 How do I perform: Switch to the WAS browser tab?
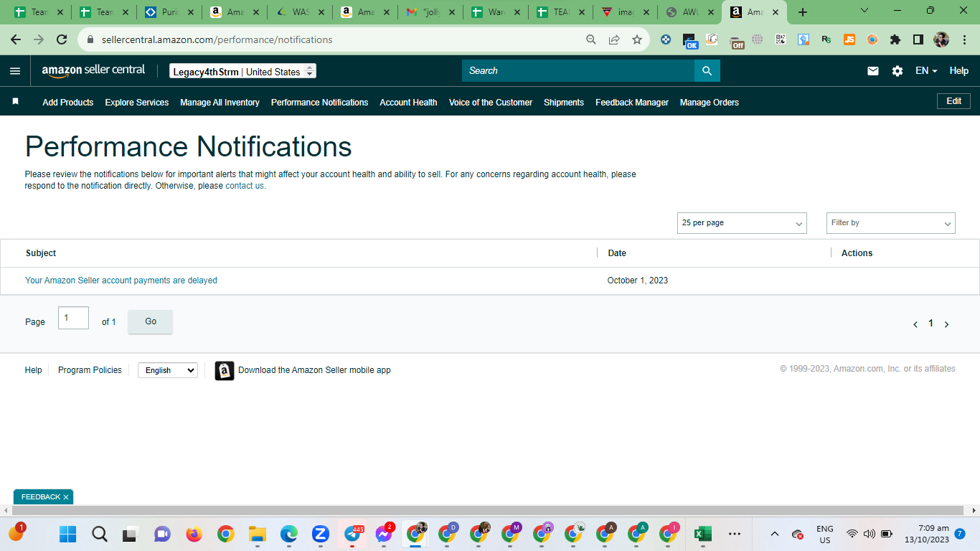[300, 12]
